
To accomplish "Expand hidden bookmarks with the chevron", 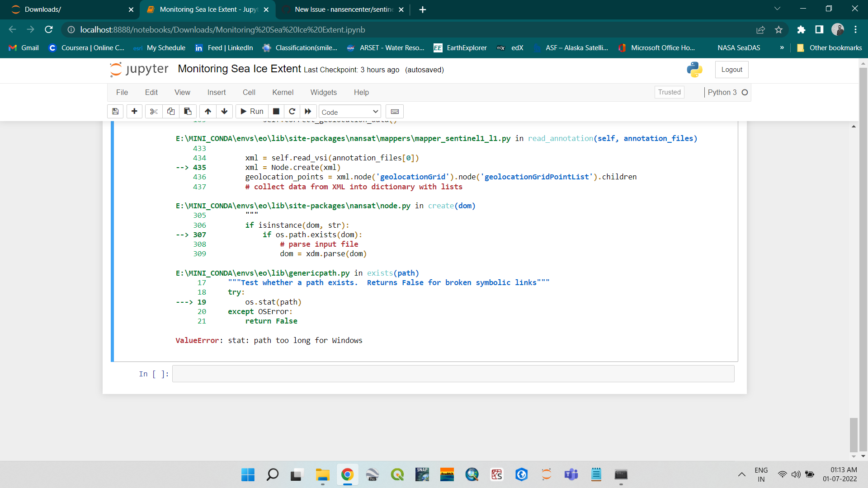I will pos(782,48).
